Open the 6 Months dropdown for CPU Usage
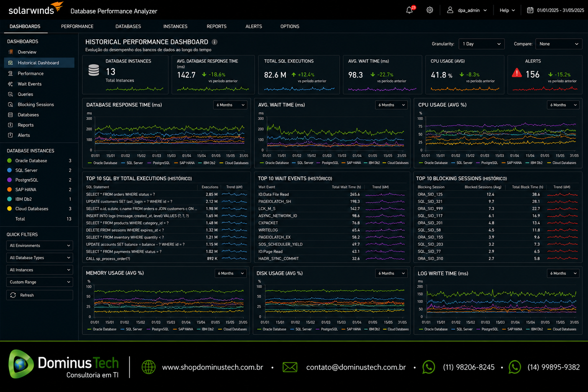This screenshot has height=392, width=588. pyautogui.click(x=563, y=105)
